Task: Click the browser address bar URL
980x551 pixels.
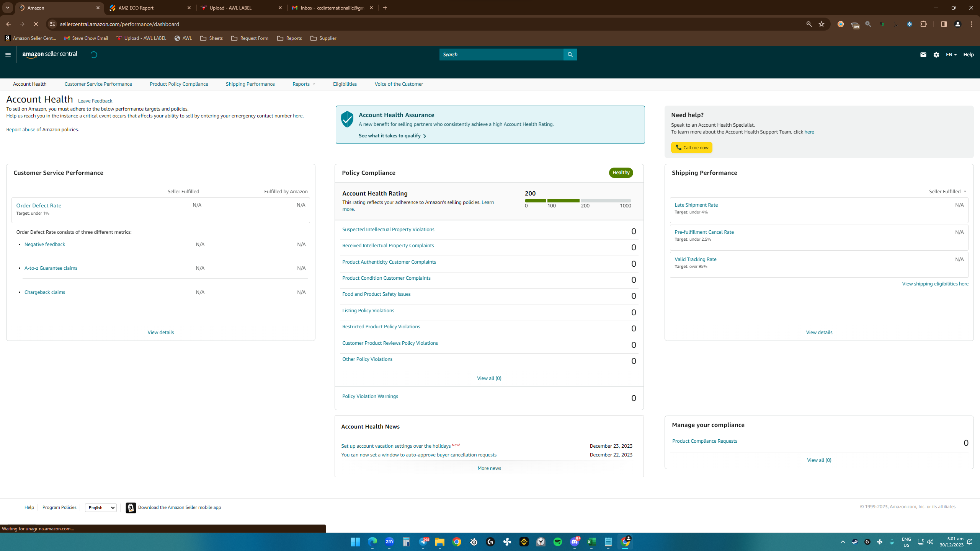Action: (x=119, y=24)
